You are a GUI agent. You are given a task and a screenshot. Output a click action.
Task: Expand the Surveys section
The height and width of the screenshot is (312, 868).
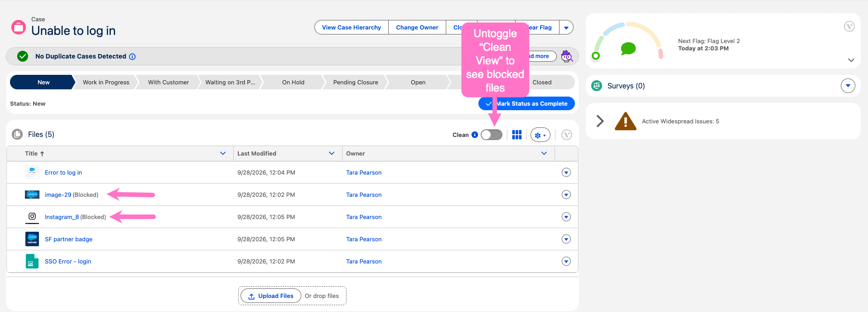point(848,86)
